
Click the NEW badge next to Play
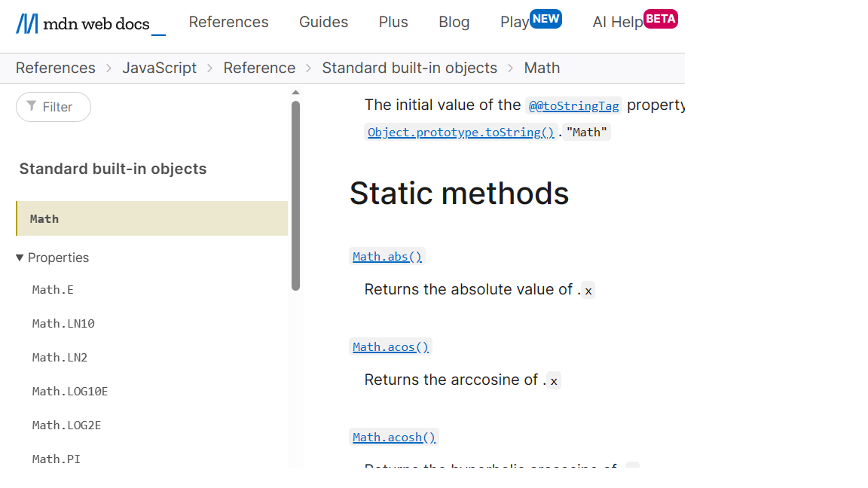point(546,19)
